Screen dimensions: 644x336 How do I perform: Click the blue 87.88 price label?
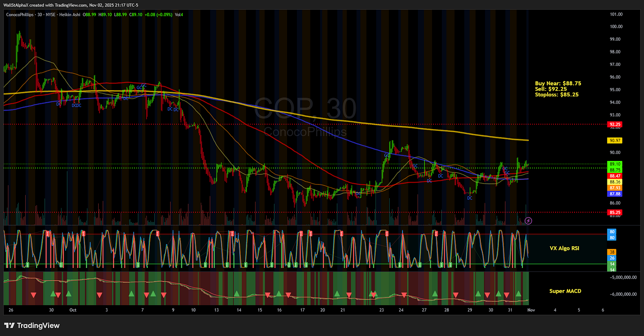(x=615, y=194)
